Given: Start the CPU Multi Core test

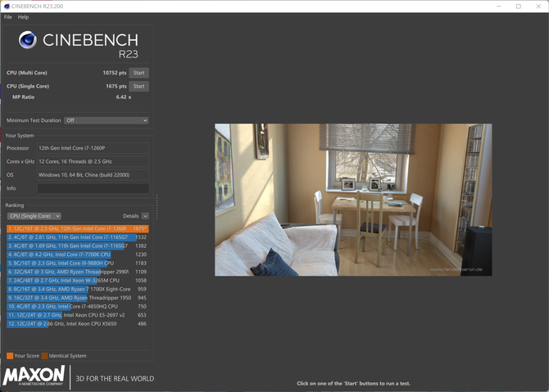Looking at the screenshot, I should pos(138,73).
